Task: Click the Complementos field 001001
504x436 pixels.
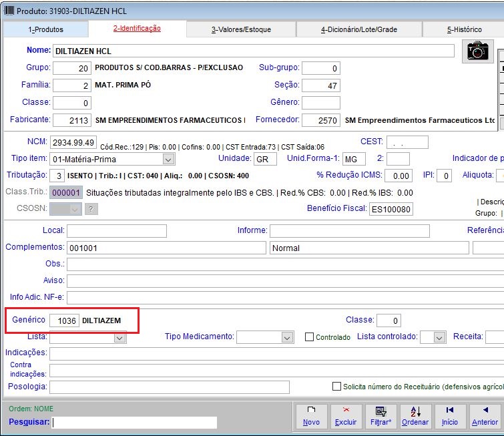Action: point(166,248)
